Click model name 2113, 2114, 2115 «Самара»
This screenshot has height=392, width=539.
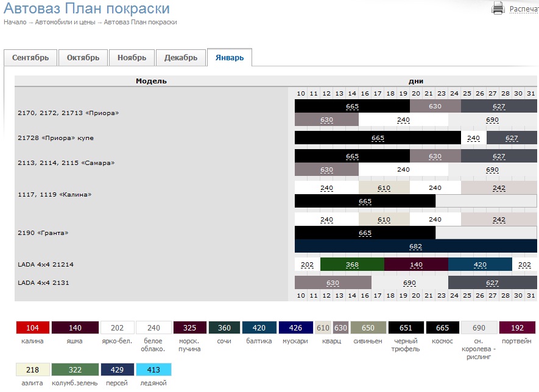pyautogui.click(x=66, y=163)
